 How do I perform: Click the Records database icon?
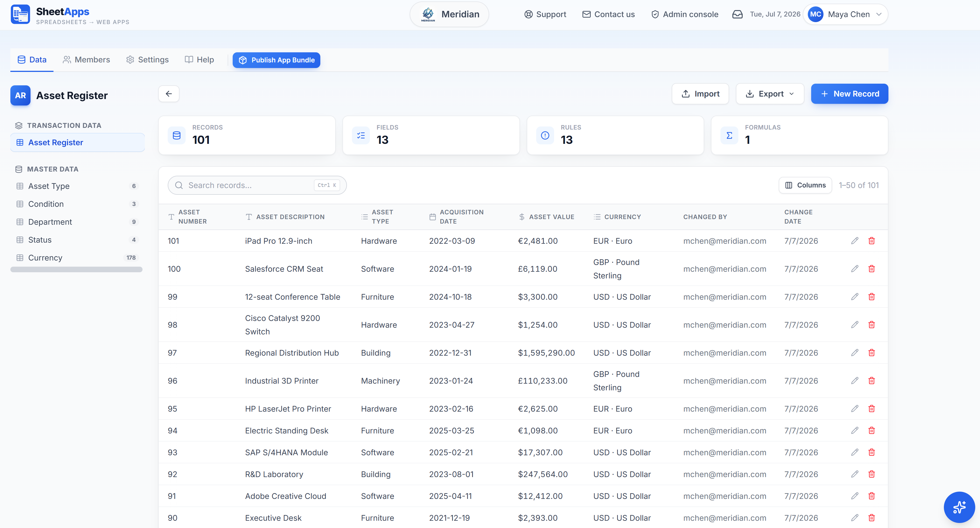pos(176,135)
